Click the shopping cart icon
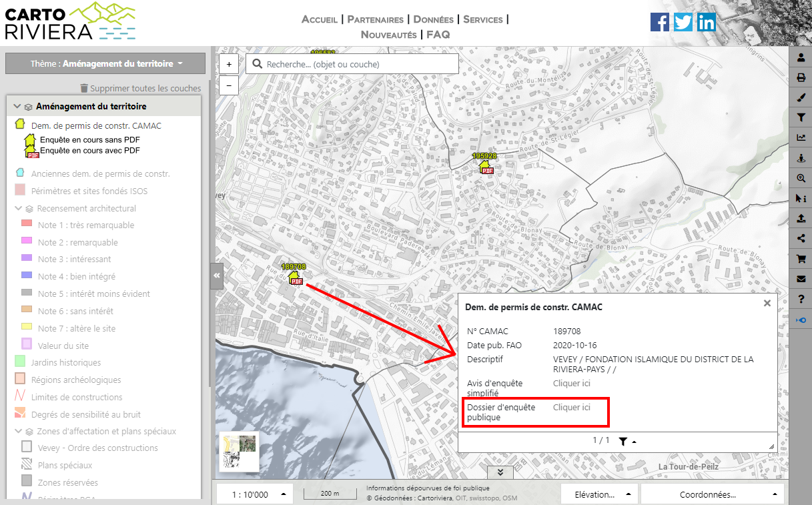The image size is (812, 505). pos(801,258)
